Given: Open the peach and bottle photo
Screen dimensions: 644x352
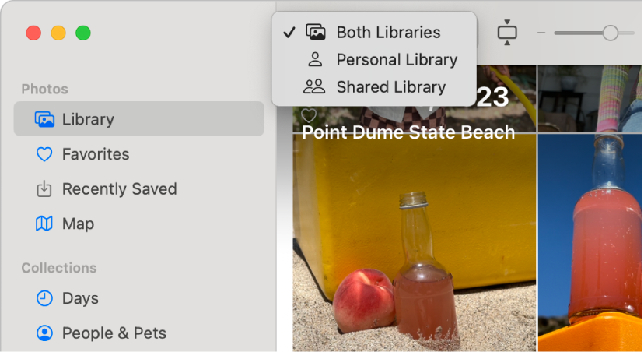Looking at the screenshot, I should (x=414, y=249).
